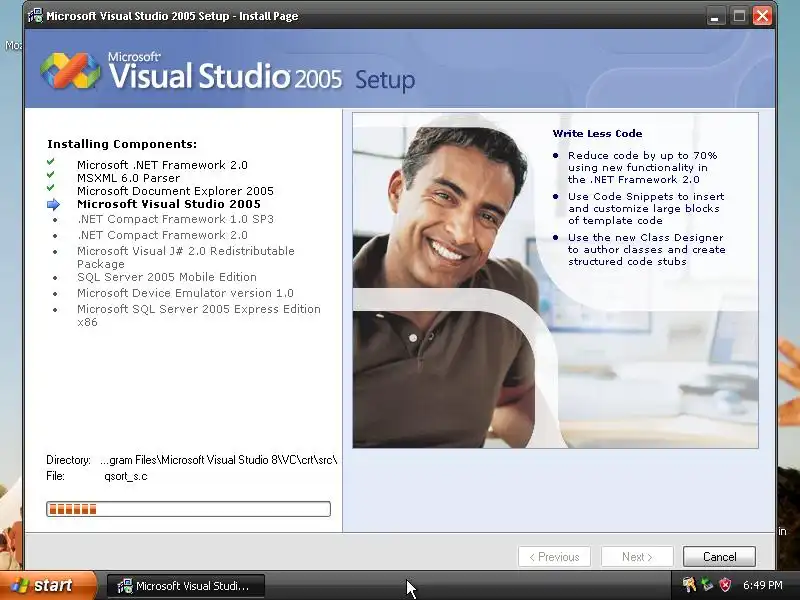The image size is (800, 600).
Task: Click blue arrow beside Microsoft Visual Studio 2005
Action: pos(53,205)
